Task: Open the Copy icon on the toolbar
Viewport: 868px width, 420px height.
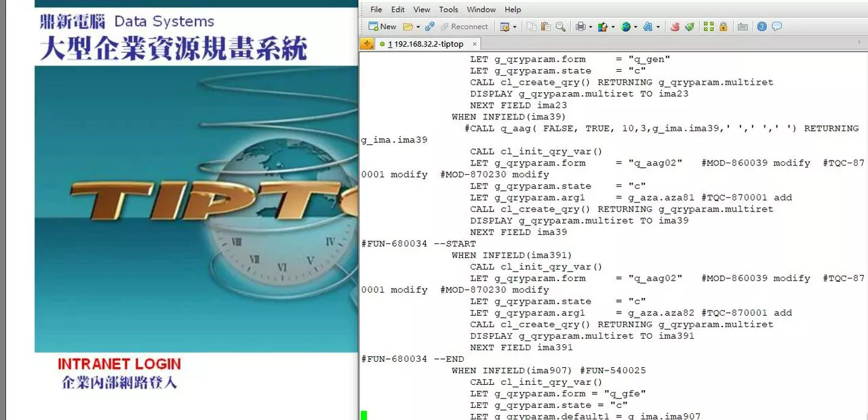Action: click(x=532, y=26)
